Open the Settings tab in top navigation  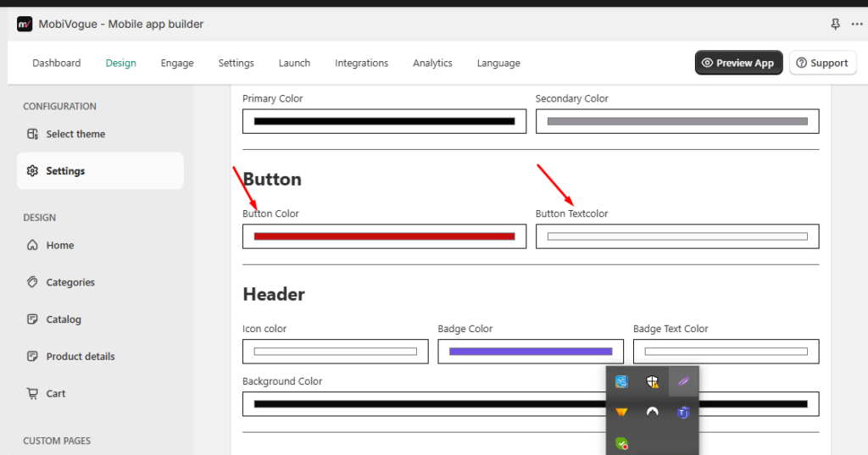(x=236, y=63)
